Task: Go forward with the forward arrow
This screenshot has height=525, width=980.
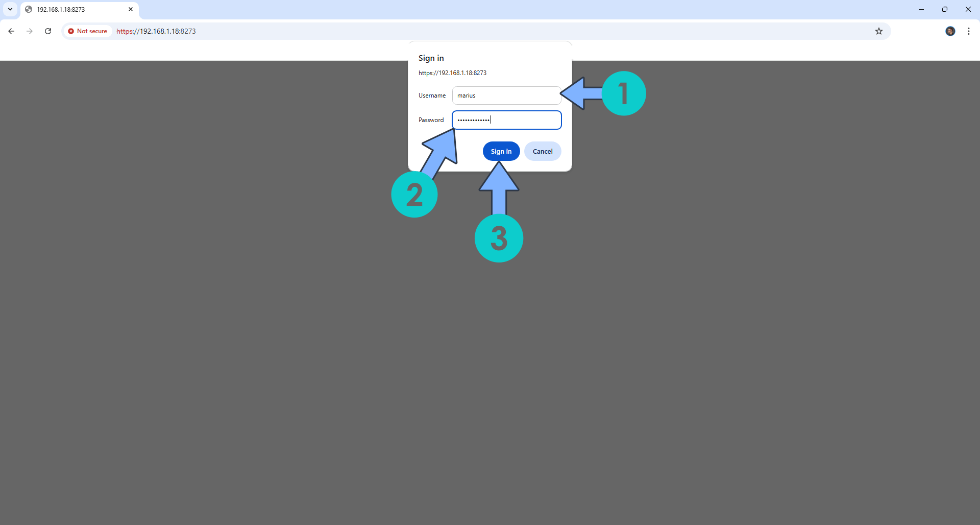Action: click(x=30, y=31)
